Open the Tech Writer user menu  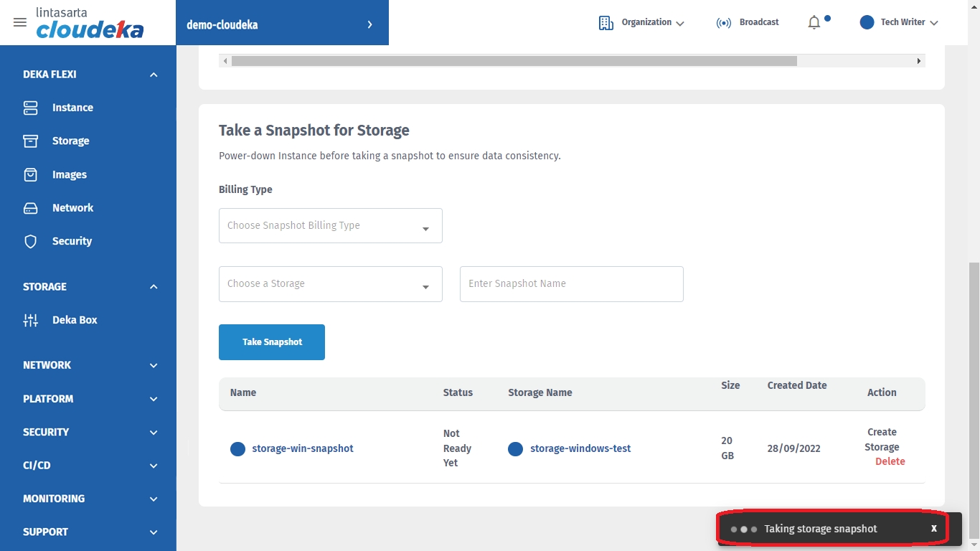tap(900, 23)
